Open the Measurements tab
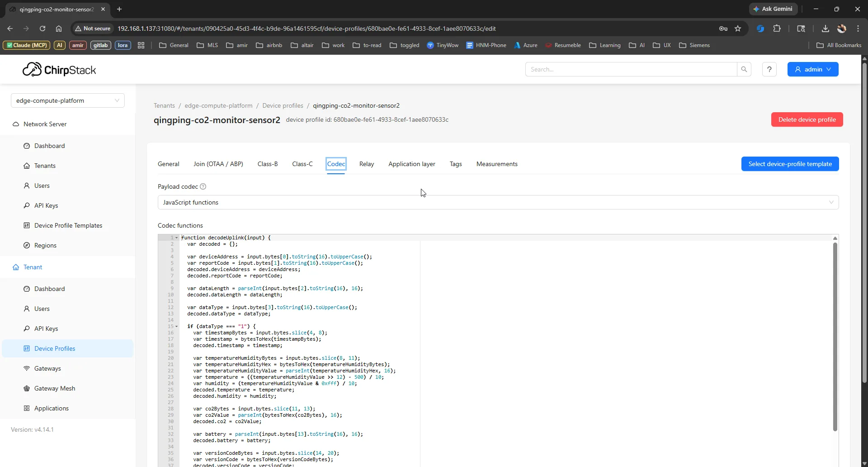 [x=497, y=164]
